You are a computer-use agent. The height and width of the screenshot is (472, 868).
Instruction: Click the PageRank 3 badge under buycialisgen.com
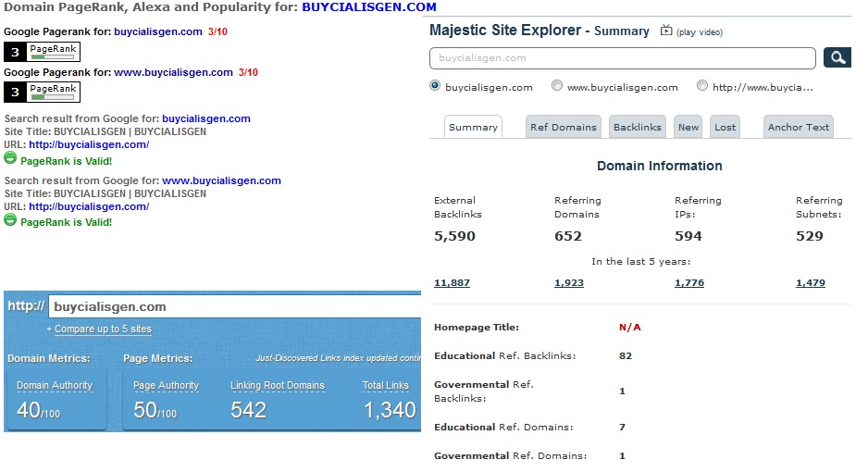coord(42,52)
